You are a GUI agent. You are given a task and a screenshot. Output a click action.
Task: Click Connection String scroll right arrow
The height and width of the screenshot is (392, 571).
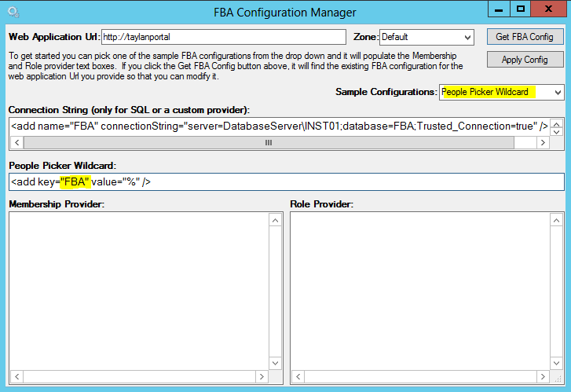(x=543, y=142)
